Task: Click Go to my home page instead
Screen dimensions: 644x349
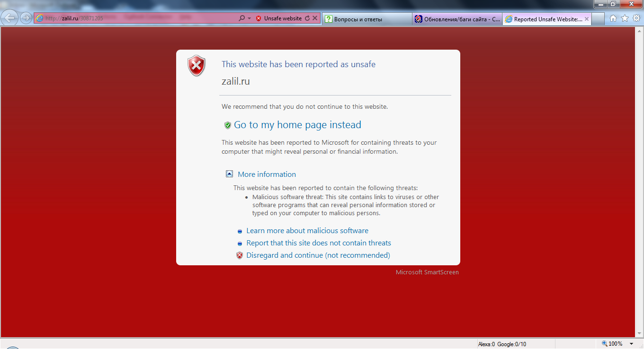Action: (297, 125)
